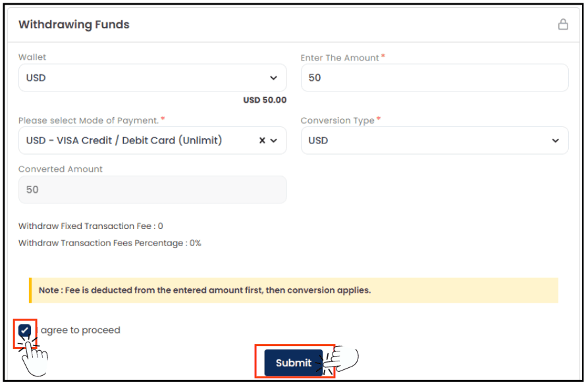Click the agree to proceed label

[80, 330]
